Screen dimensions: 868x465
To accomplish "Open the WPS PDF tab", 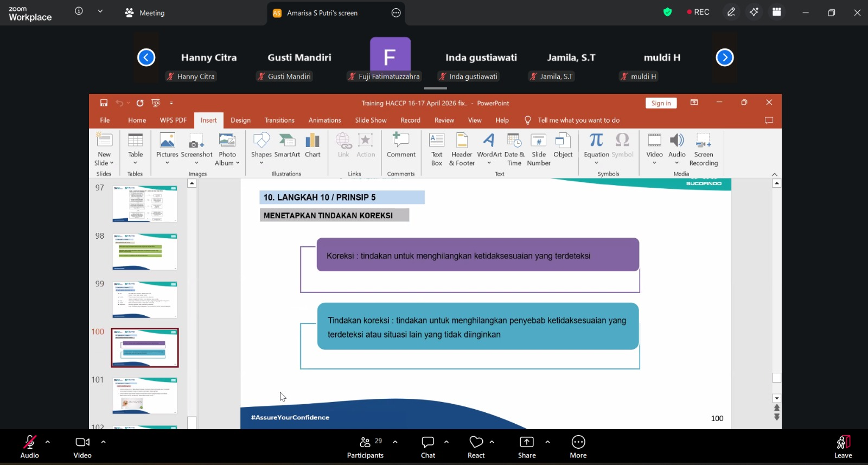I will coord(173,120).
